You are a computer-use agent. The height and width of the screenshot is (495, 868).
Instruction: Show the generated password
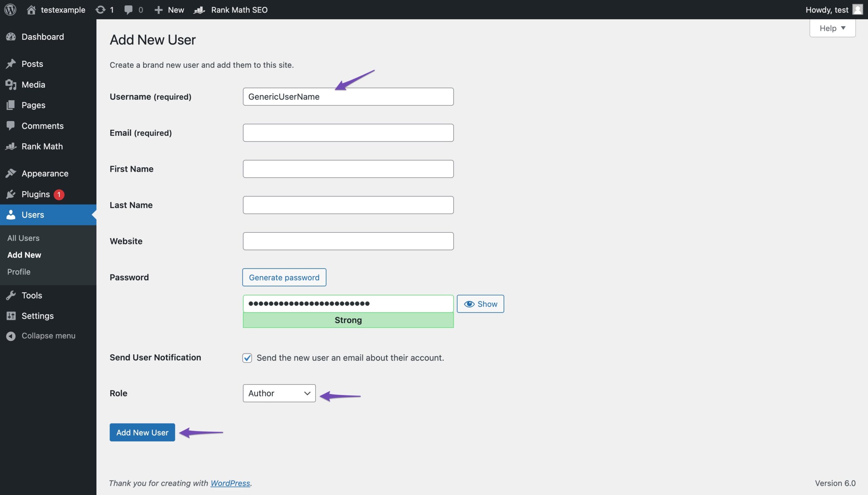(x=480, y=303)
